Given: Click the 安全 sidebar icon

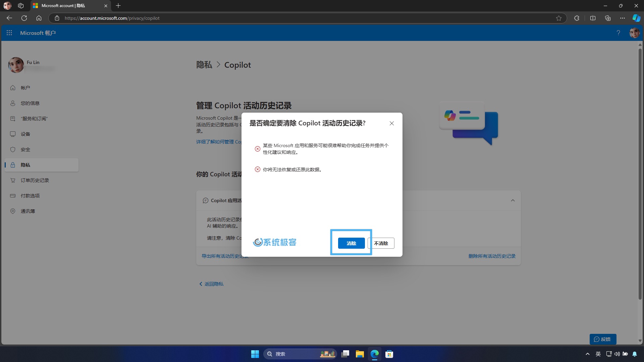Looking at the screenshot, I should click(x=13, y=149).
